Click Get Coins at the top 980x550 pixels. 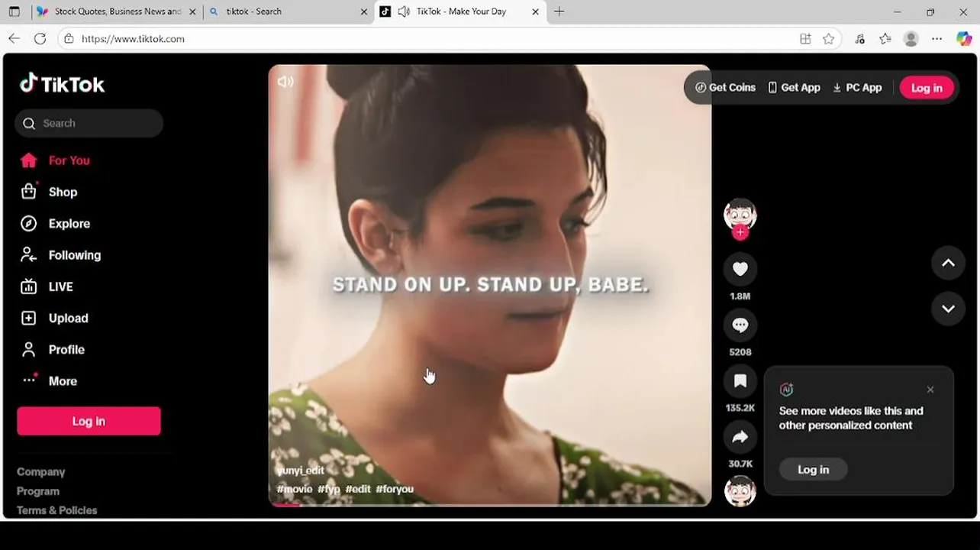[725, 88]
